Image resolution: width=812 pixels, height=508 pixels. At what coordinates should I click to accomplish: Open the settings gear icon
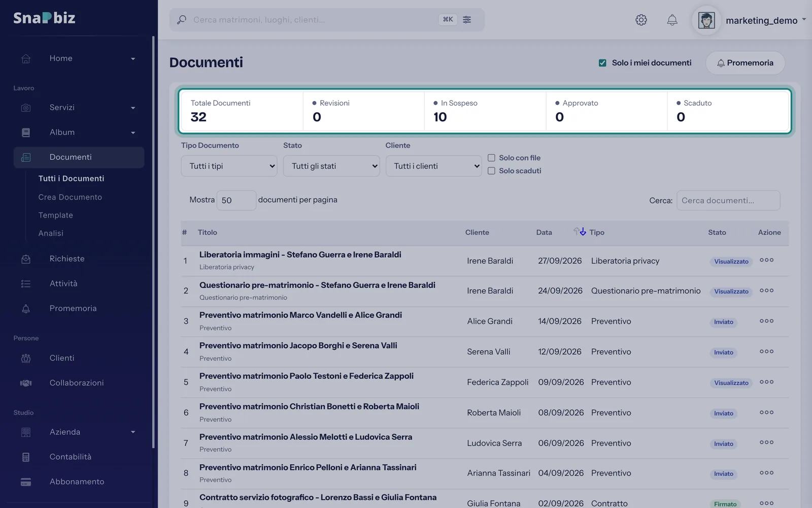641,20
